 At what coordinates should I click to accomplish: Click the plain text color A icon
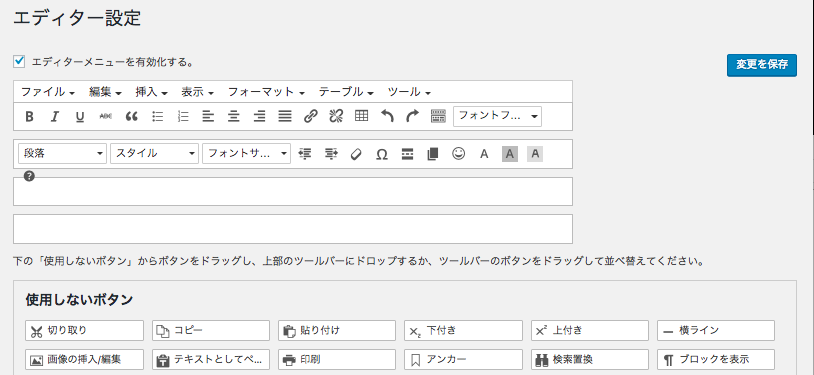[484, 154]
